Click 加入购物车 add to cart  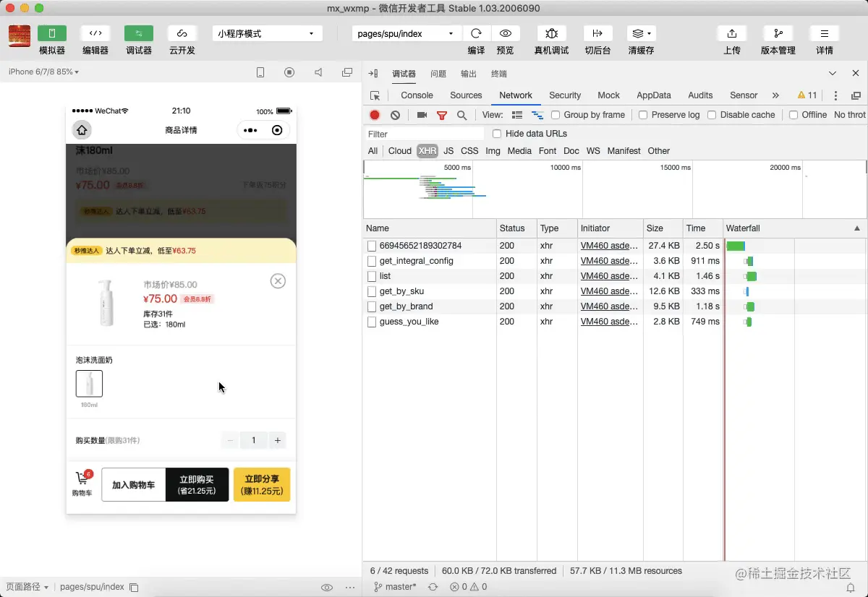(x=134, y=485)
